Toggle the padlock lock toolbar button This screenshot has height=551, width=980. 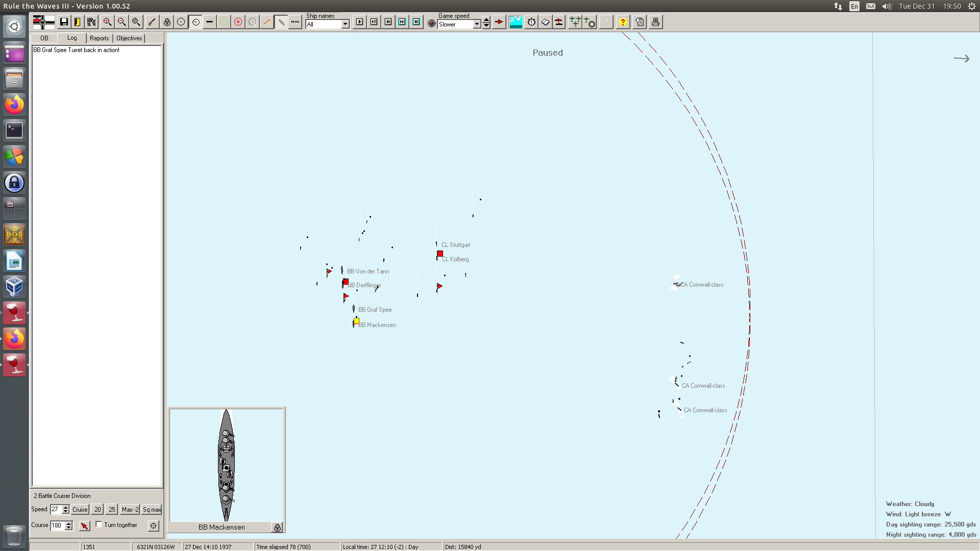click(x=167, y=22)
